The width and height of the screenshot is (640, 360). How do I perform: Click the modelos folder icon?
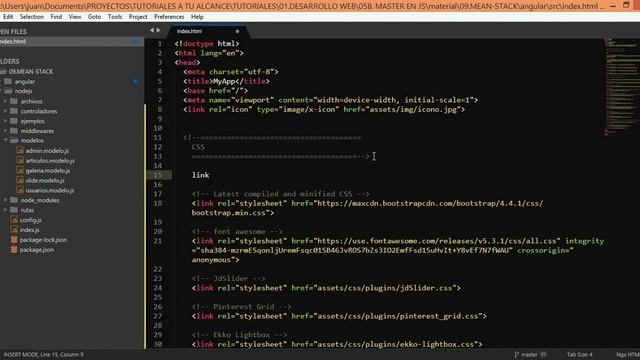(14, 140)
